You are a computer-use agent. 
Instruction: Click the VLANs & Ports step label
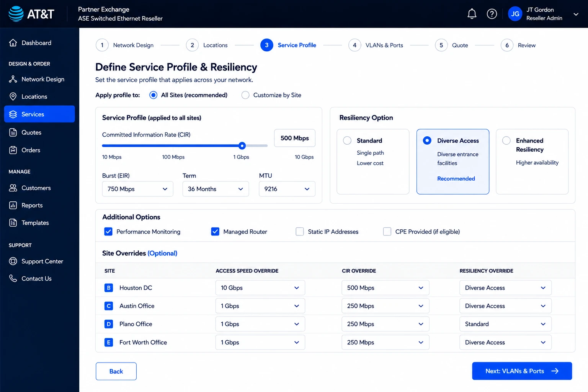pyautogui.click(x=384, y=45)
